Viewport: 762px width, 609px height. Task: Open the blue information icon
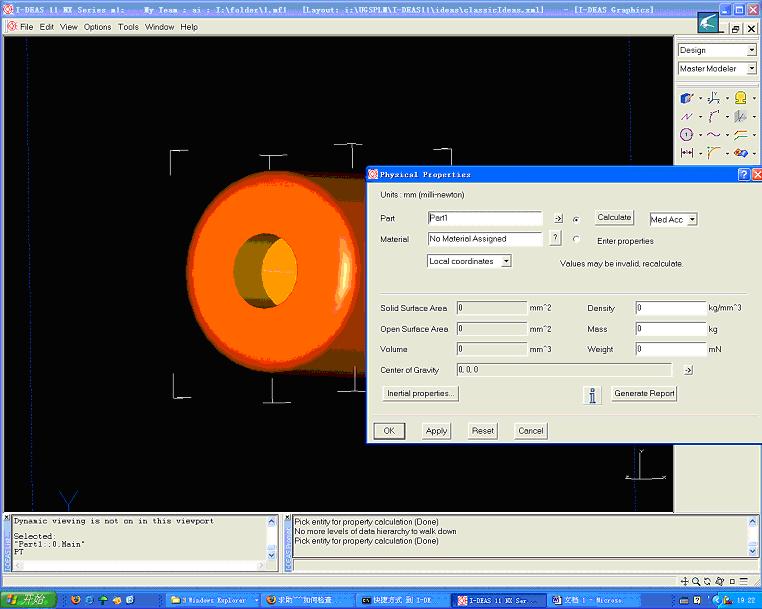(x=592, y=395)
